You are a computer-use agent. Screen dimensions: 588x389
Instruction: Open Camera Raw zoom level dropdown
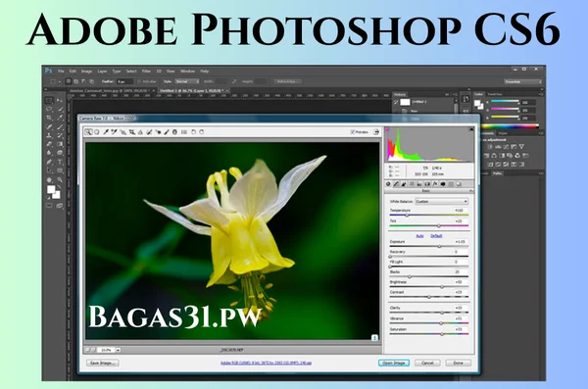click(x=118, y=350)
